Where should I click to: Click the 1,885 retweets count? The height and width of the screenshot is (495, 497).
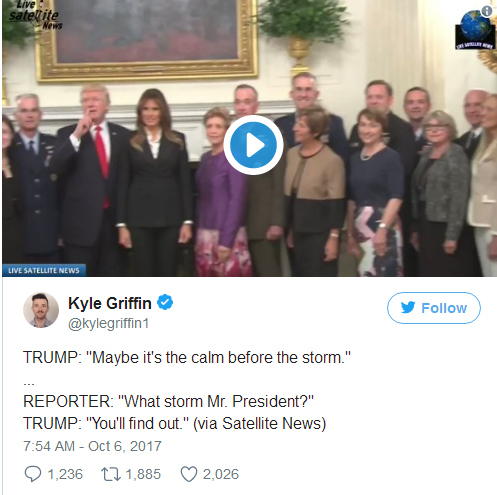[x=143, y=474]
